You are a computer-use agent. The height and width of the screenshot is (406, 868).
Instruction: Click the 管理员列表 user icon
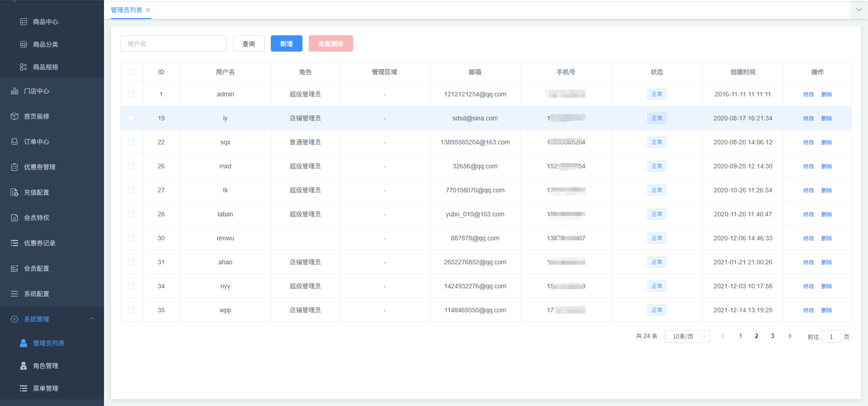pos(24,343)
